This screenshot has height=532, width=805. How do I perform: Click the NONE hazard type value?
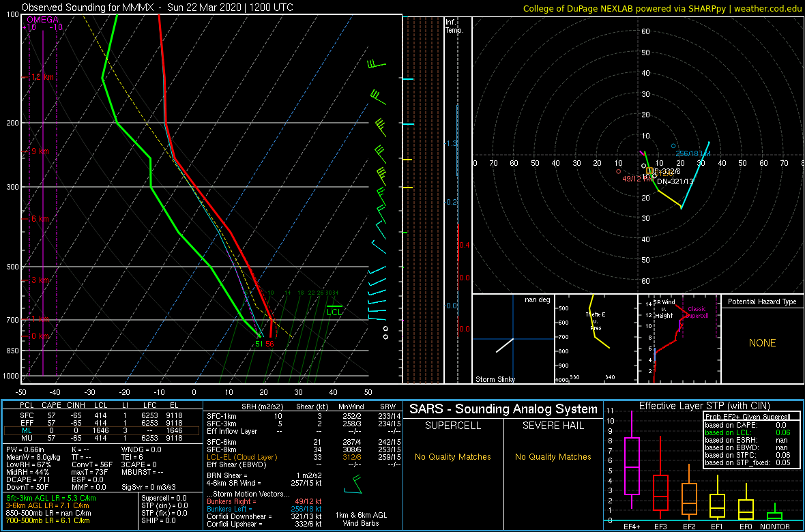tap(762, 343)
